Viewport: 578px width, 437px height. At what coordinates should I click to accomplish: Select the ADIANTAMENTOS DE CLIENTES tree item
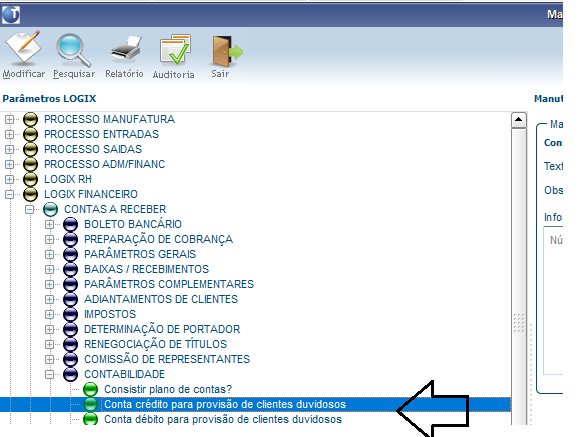[x=161, y=299]
